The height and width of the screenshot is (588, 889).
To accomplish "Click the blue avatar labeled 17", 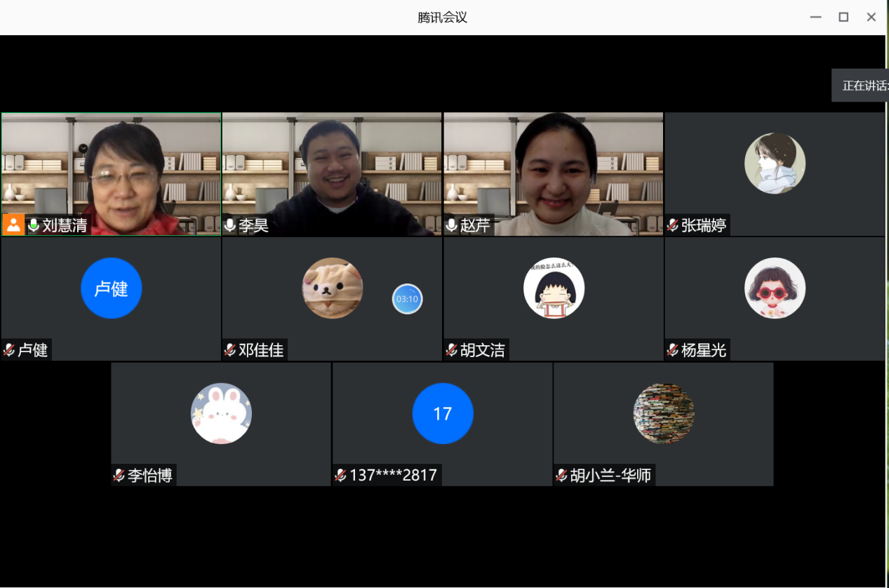I will click(x=442, y=413).
